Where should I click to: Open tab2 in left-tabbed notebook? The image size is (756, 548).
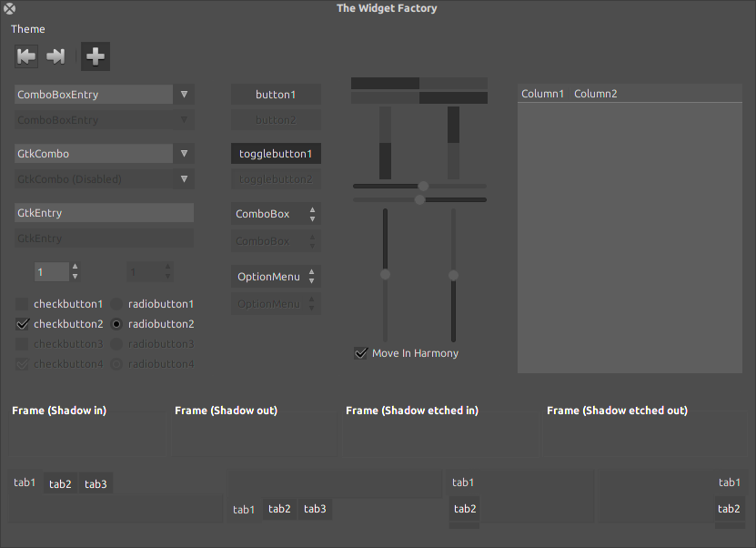click(465, 509)
